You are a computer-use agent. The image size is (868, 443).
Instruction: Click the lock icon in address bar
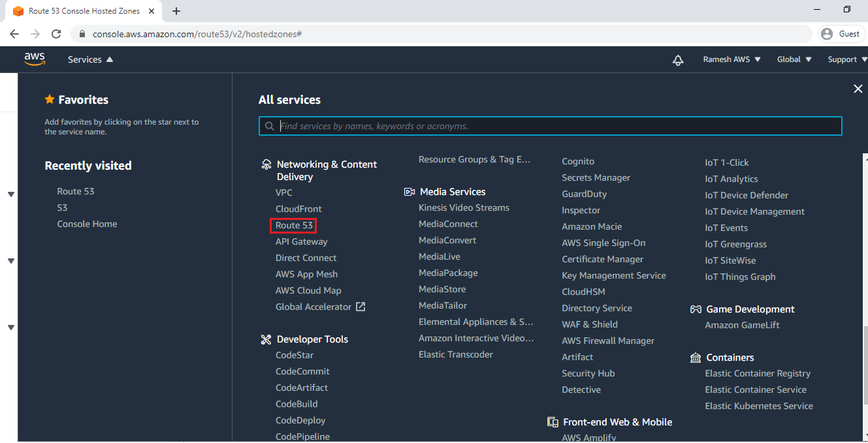(x=82, y=34)
